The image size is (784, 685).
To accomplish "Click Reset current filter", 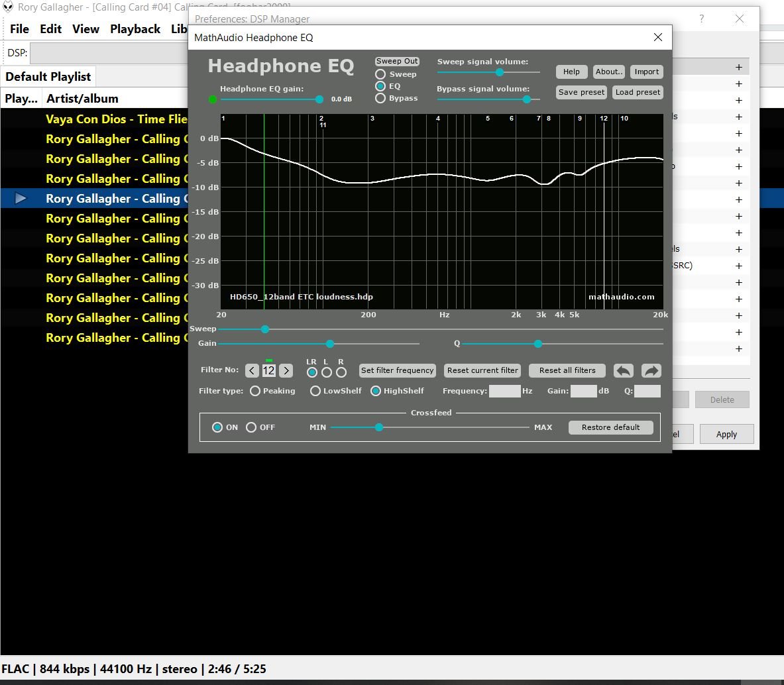I will [482, 371].
